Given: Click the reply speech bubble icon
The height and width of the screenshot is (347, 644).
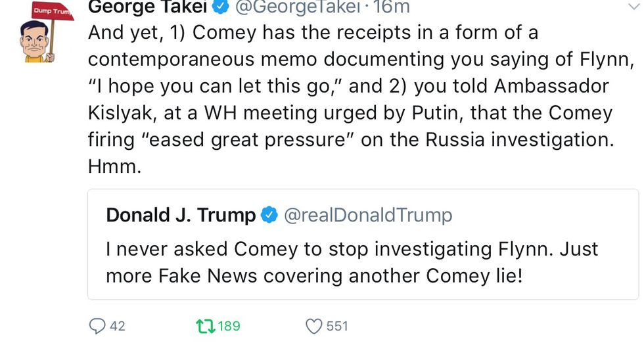Looking at the screenshot, I should pyautogui.click(x=96, y=325).
